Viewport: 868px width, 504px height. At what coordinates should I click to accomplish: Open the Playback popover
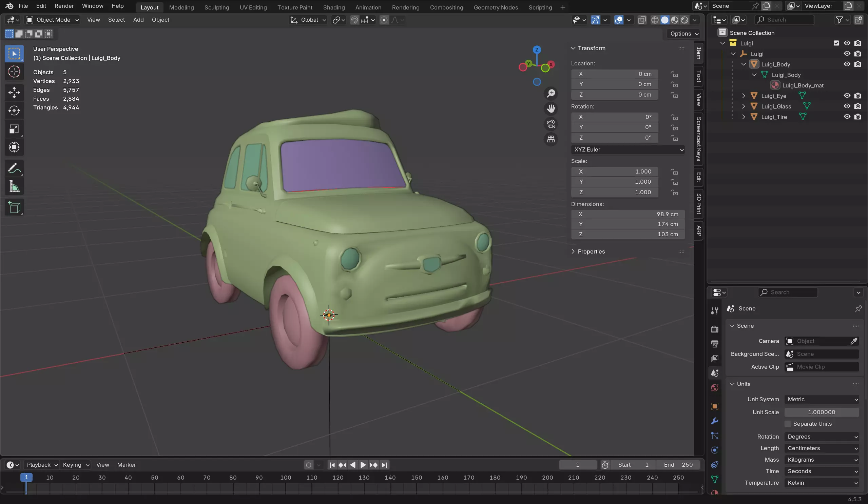42,465
